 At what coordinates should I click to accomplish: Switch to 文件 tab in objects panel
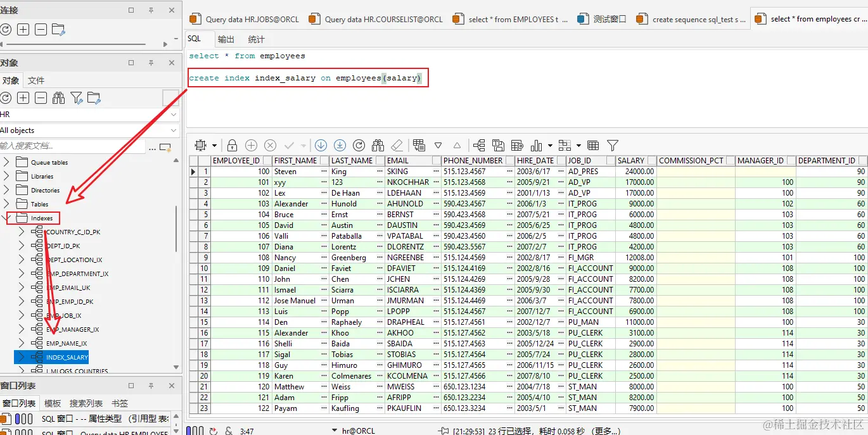pyautogui.click(x=36, y=80)
